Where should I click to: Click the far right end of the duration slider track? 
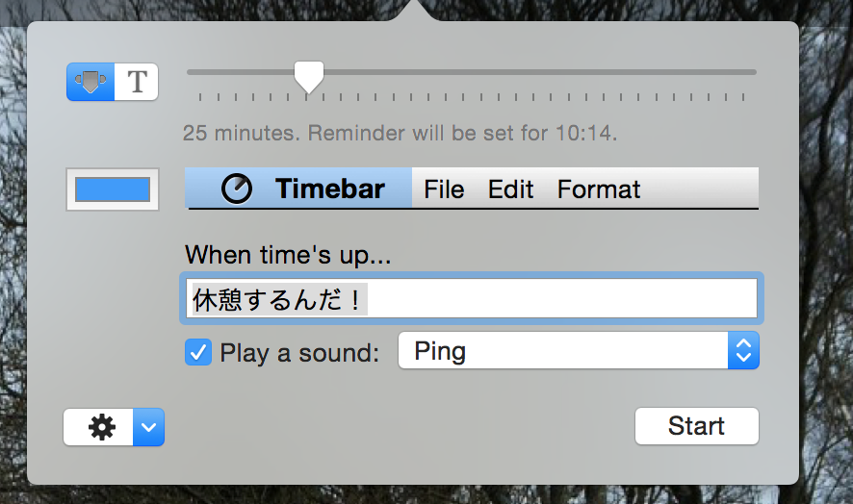(753, 71)
